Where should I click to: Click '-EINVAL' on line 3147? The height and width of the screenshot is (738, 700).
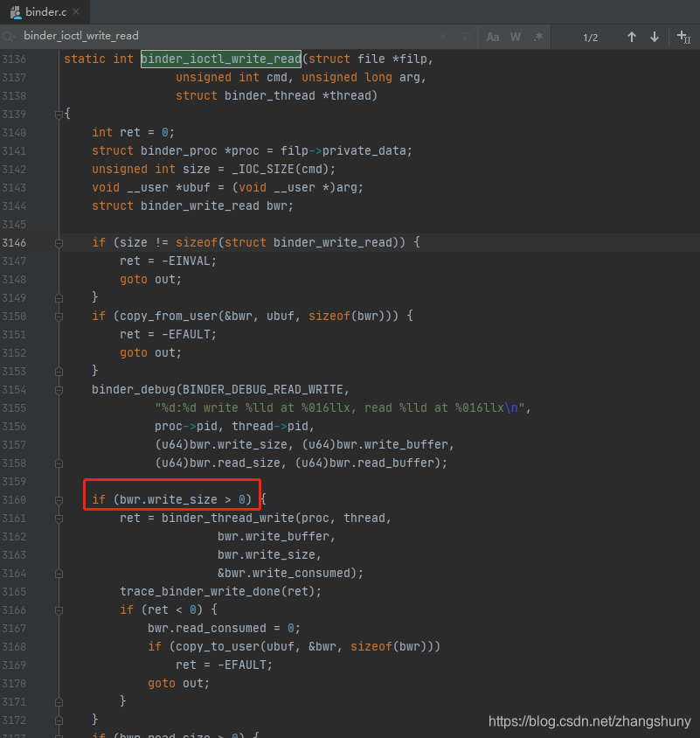pyautogui.click(x=185, y=261)
